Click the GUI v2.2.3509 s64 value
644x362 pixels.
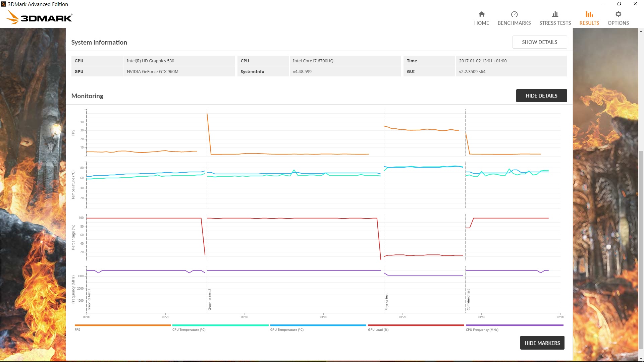click(x=472, y=72)
